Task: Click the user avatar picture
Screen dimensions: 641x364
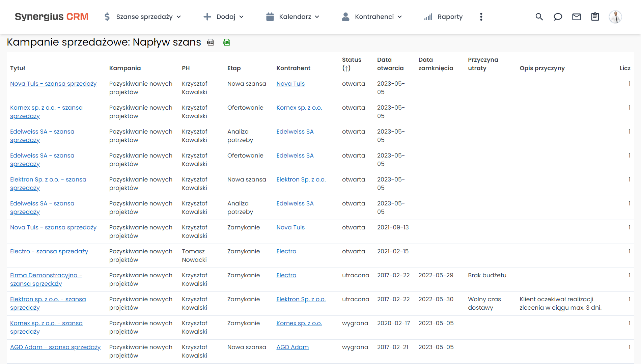Action: click(615, 17)
